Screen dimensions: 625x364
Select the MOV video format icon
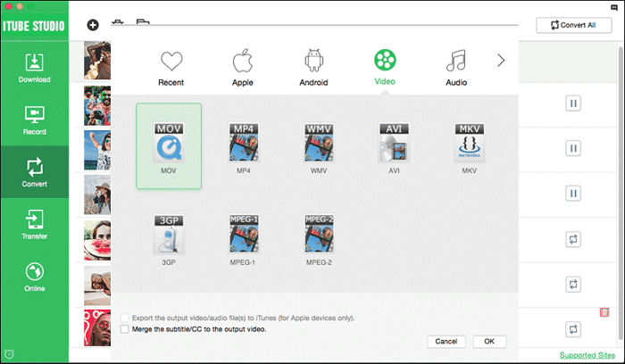[x=169, y=142]
